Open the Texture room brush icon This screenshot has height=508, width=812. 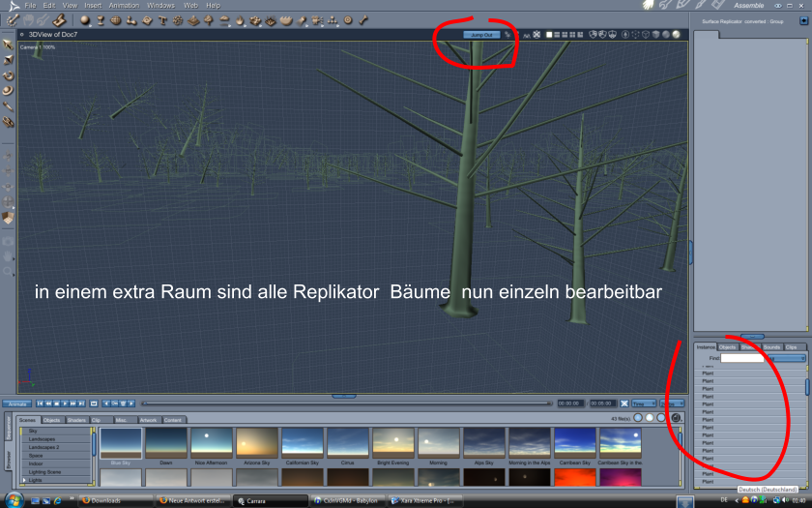(x=700, y=5)
